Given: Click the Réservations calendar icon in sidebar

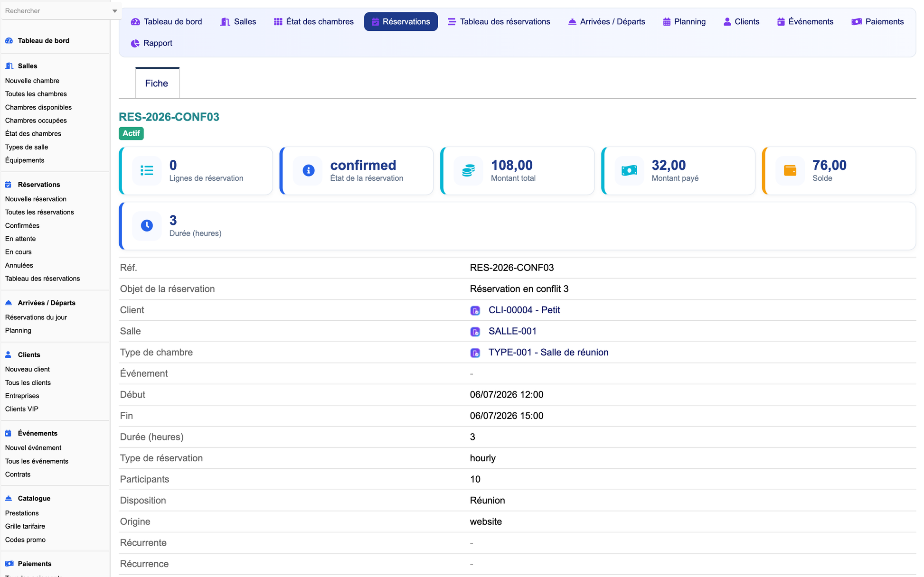Looking at the screenshot, I should [x=9, y=185].
